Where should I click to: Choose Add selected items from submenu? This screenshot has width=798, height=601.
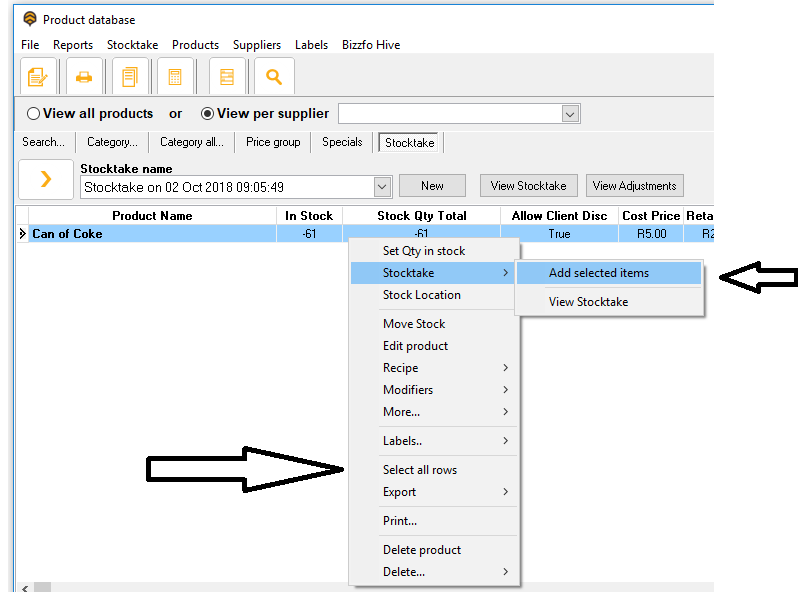pyautogui.click(x=598, y=273)
